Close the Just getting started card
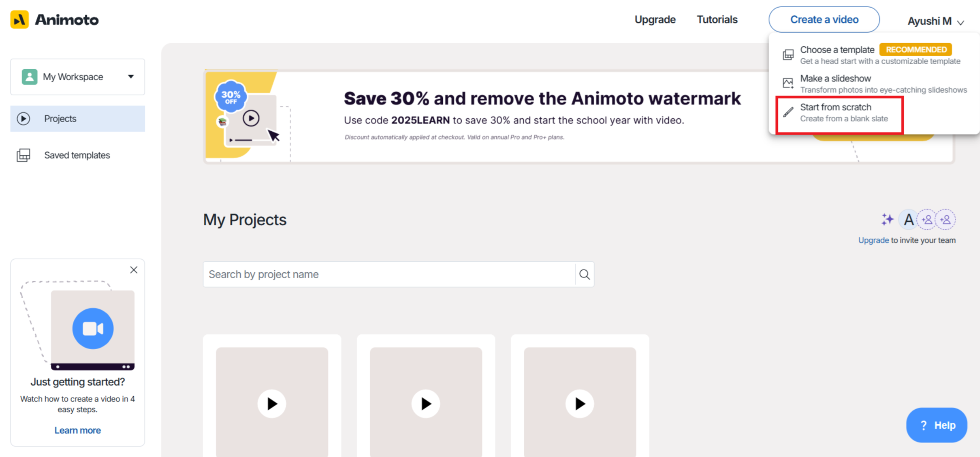 click(x=134, y=270)
